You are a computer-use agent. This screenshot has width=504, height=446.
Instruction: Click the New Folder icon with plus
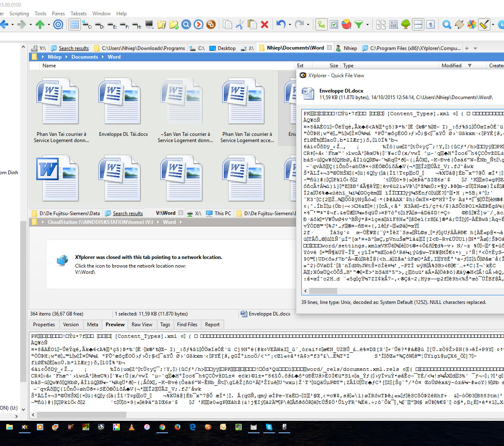174,25
